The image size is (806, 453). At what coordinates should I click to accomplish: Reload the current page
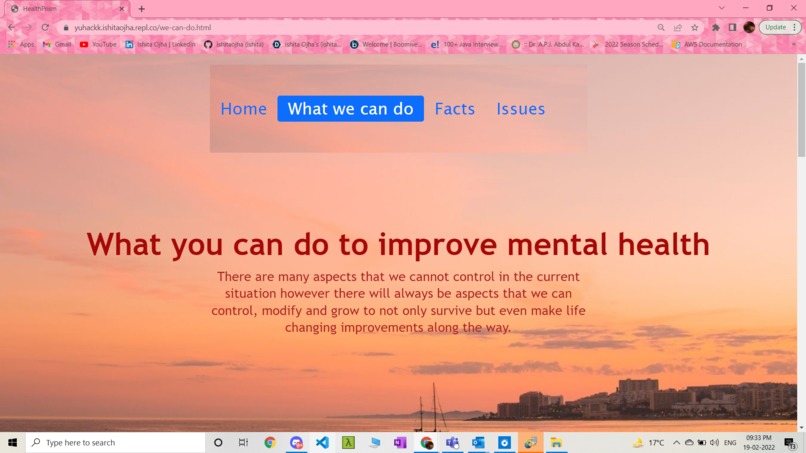(45, 27)
